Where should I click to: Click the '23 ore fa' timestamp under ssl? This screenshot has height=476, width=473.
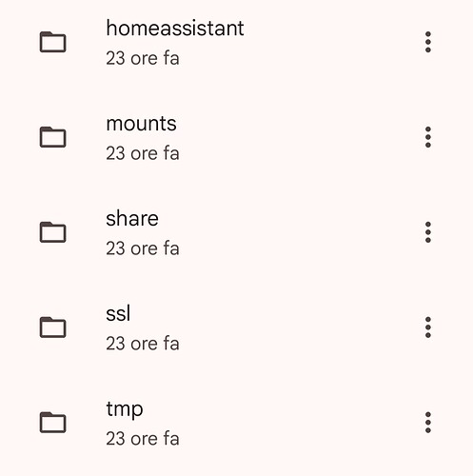(x=143, y=344)
